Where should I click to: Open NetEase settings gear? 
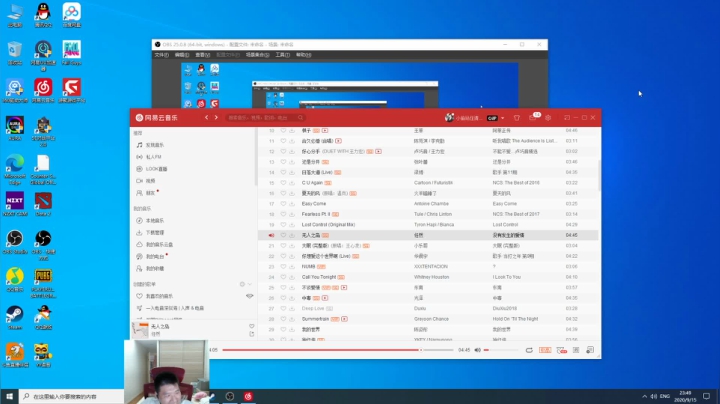[548, 118]
